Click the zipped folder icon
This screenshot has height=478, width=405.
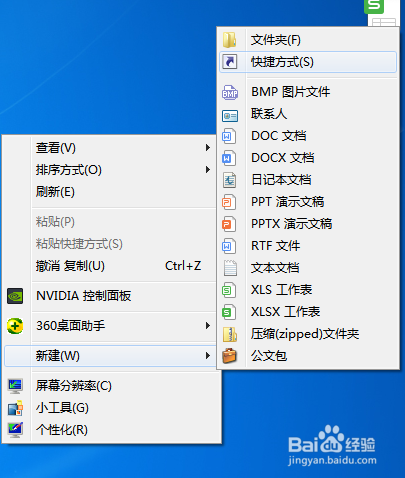230,334
